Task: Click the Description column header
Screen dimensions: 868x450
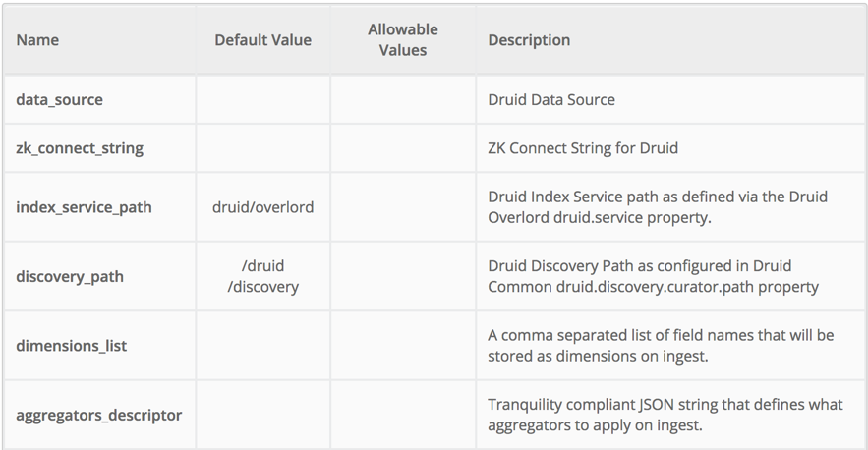Action: click(x=529, y=40)
